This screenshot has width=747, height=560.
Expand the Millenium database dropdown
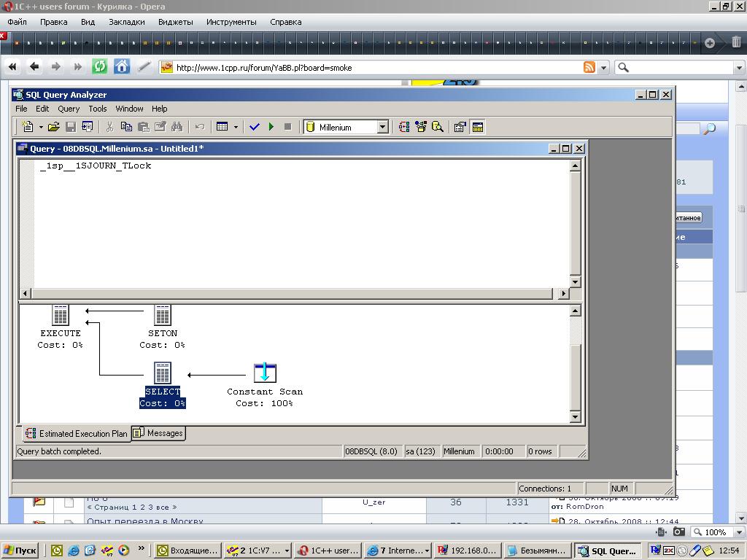pos(382,127)
